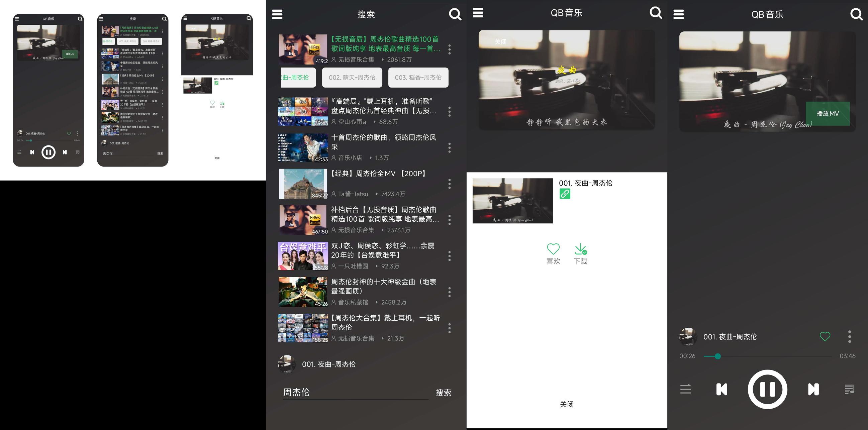Toggle the play mode icon left of the previous-track button
This screenshot has width=868, height=430.
point(685,389)
